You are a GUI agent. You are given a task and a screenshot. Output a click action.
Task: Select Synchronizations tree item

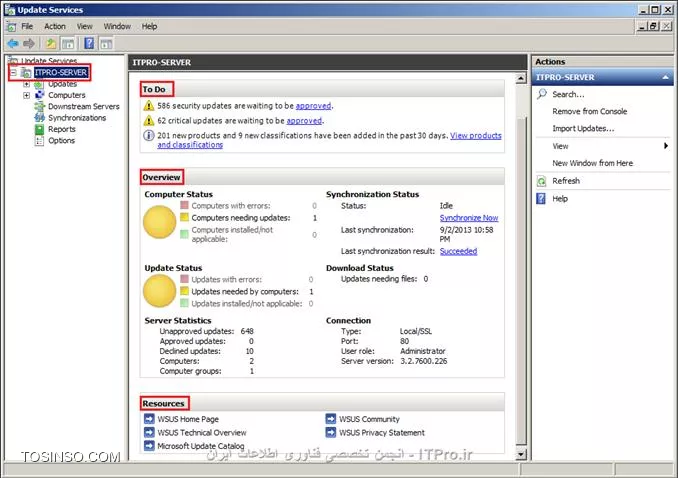pos(77,118)
